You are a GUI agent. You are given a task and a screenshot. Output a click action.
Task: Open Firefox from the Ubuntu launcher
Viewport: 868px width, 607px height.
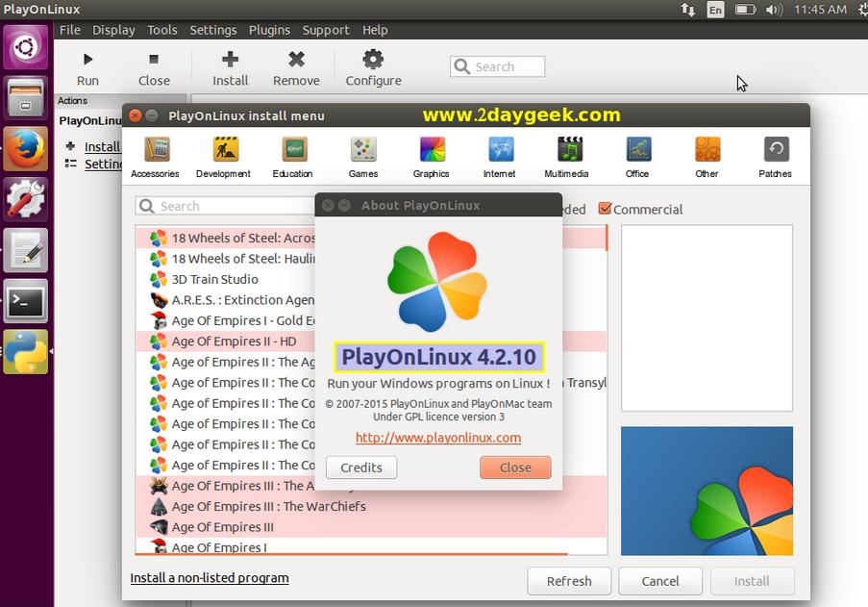point(25,149)
